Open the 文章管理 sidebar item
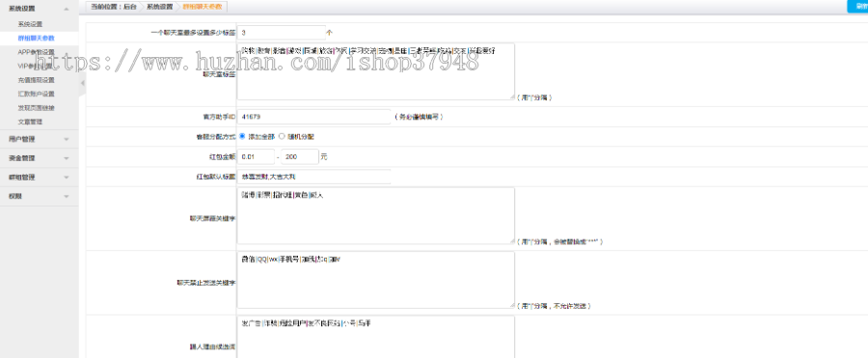Viewport: 868px width, 358px height. 30,122
